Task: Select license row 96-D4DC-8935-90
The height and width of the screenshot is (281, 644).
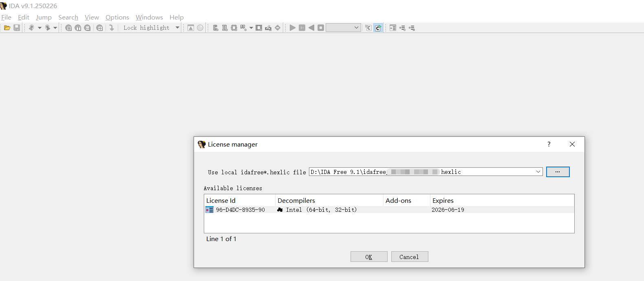Action: tap(240, 210)
